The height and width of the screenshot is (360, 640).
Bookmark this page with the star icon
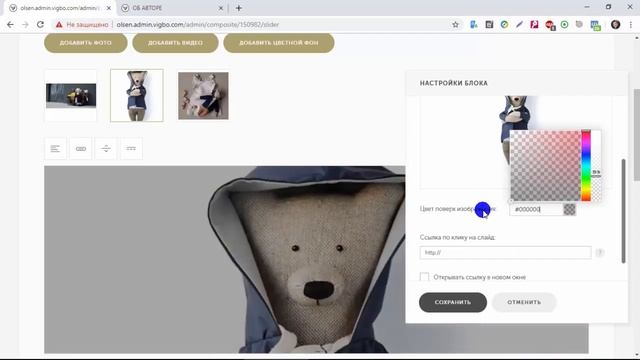point(456,24)
